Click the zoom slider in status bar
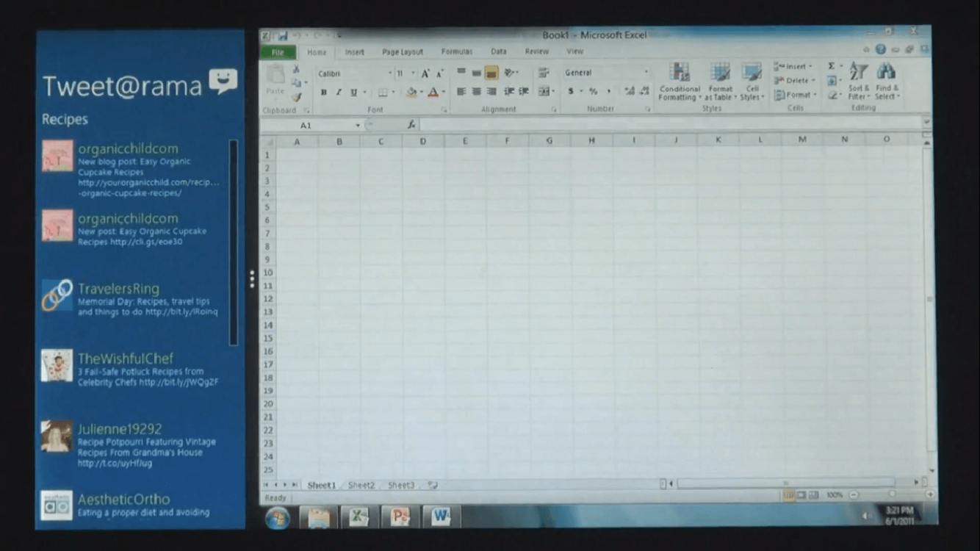Image resolution: width=980 pixels, height=551 pixels. click(892, 495)
